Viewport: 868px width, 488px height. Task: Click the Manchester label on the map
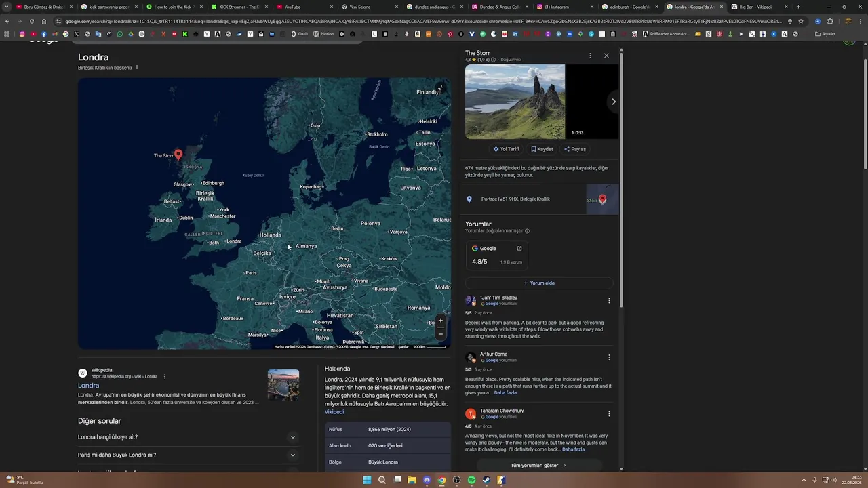pos(223,216)
